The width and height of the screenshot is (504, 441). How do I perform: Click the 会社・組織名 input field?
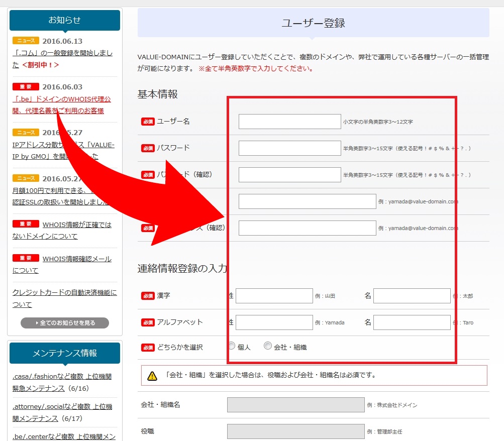click(x=295, y=405)
